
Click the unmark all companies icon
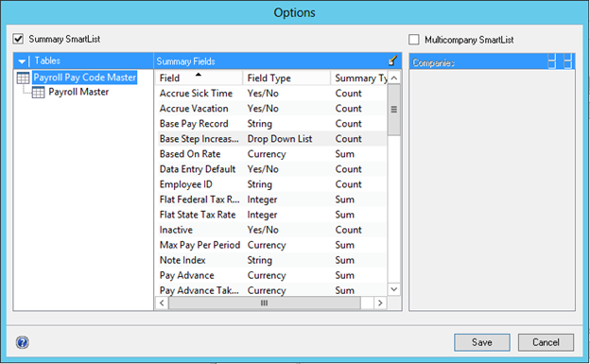tap(567, 61)
